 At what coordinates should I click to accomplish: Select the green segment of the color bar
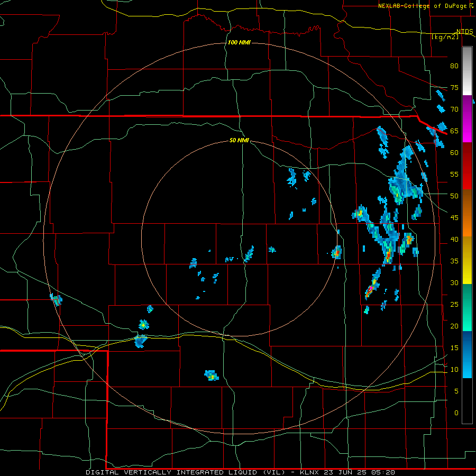tap(467, 307)
